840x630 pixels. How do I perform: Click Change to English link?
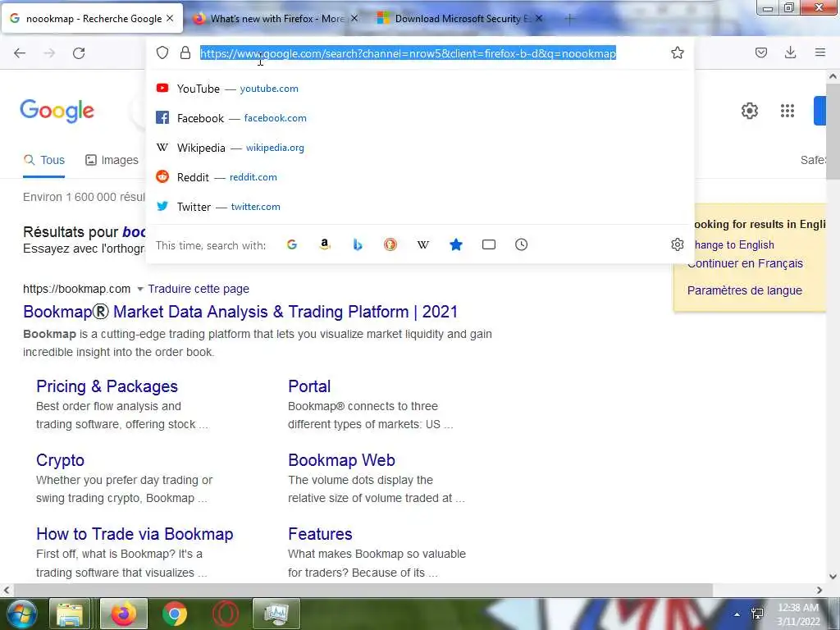(733, 244)
